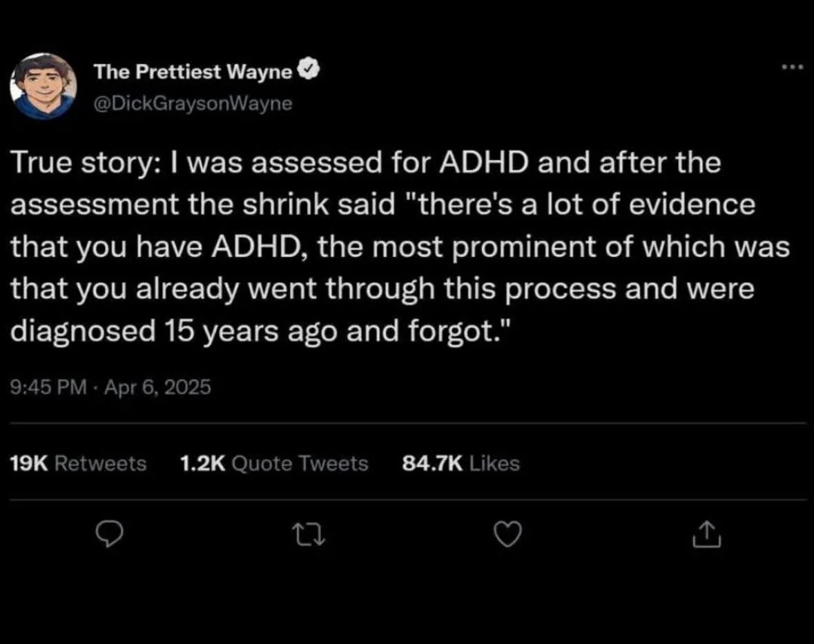Show the 84.7K Likes list

click(460, 463)
